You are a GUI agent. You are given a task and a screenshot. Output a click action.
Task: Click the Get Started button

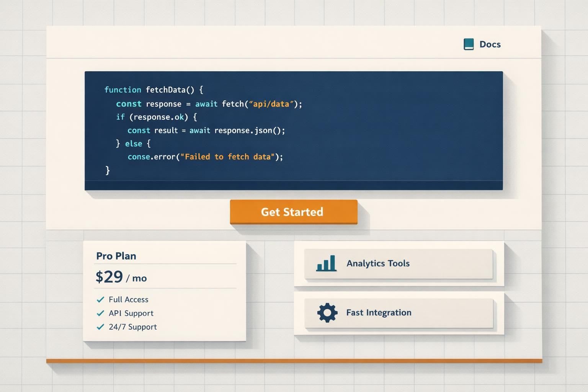coord(294,212)
